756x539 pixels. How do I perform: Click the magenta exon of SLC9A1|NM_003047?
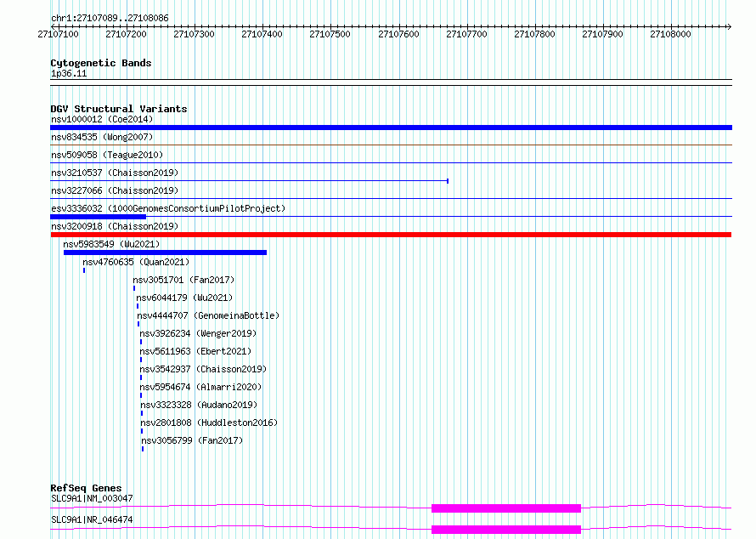506,508
